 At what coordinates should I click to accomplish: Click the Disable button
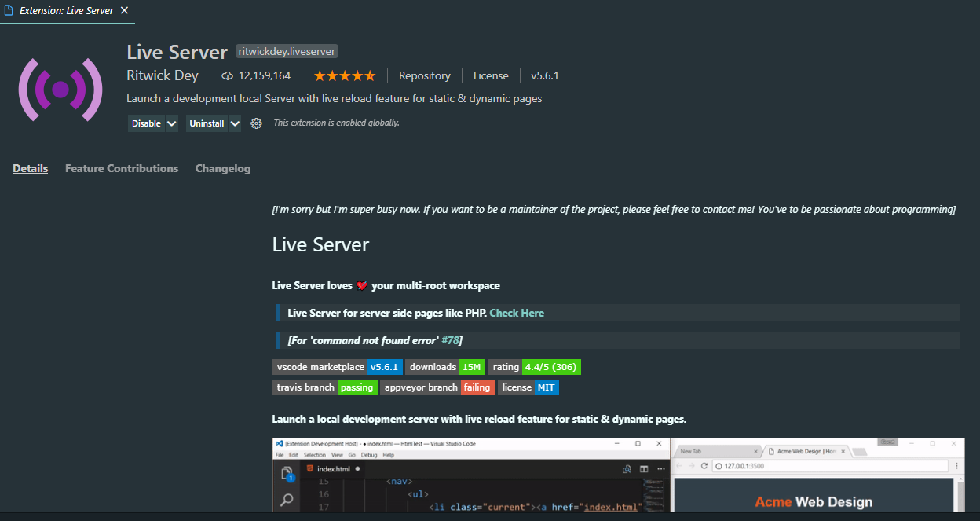(146, 123)
